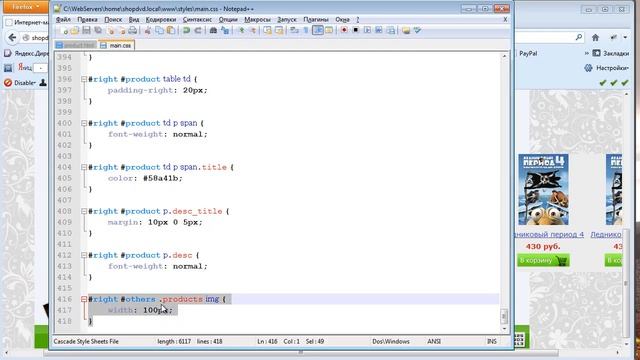640x360 pixels.
Task: Paste clipboard using the Paste toolbar icon
Action: [171, 30]
